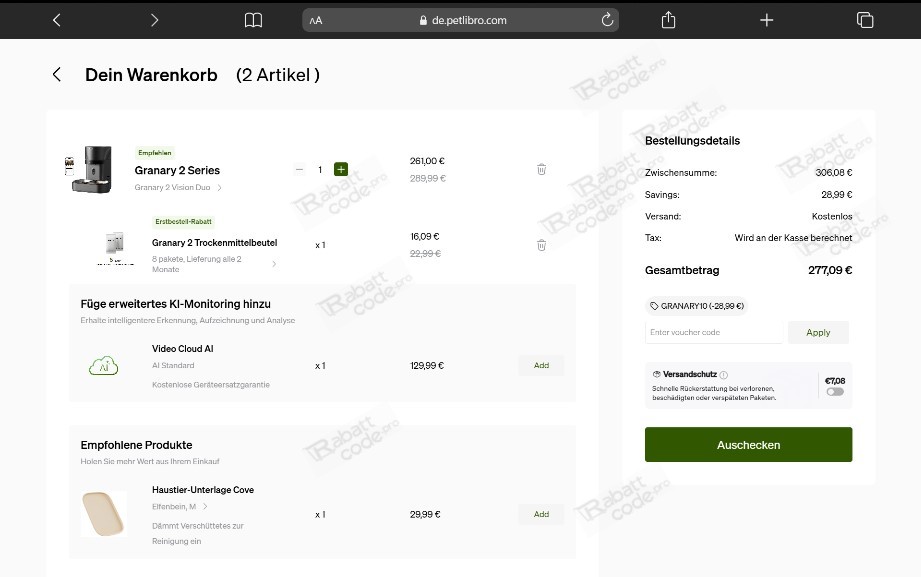Open the Granary 2 Series title
The height and width of the screenshot is (577, 921).
pos(177,170)
